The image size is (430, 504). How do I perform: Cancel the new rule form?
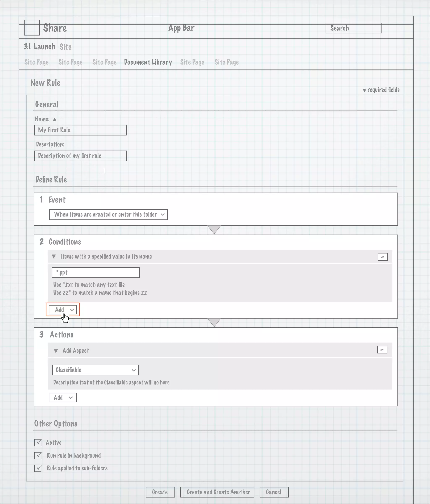[274, 492]
